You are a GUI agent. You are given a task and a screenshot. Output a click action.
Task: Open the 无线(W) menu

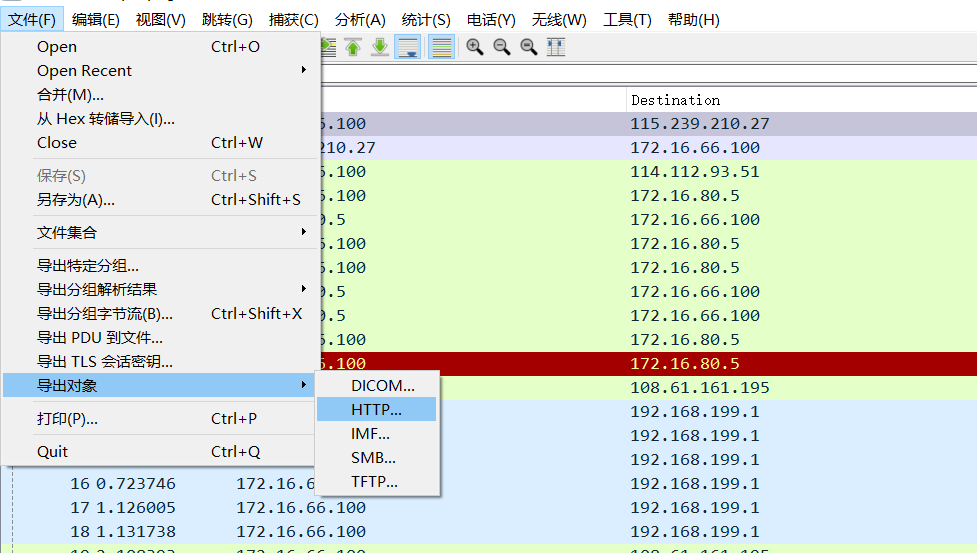tap(559, 20)
